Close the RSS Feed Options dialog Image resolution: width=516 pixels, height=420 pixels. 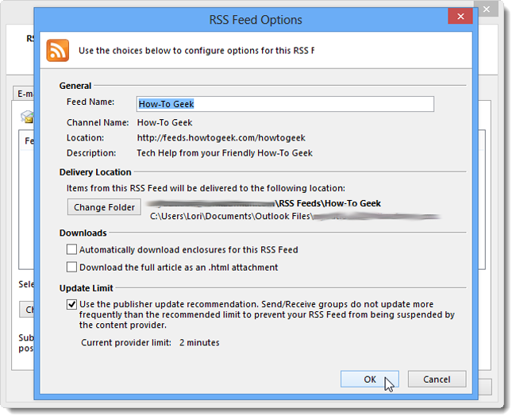[460, 16]
